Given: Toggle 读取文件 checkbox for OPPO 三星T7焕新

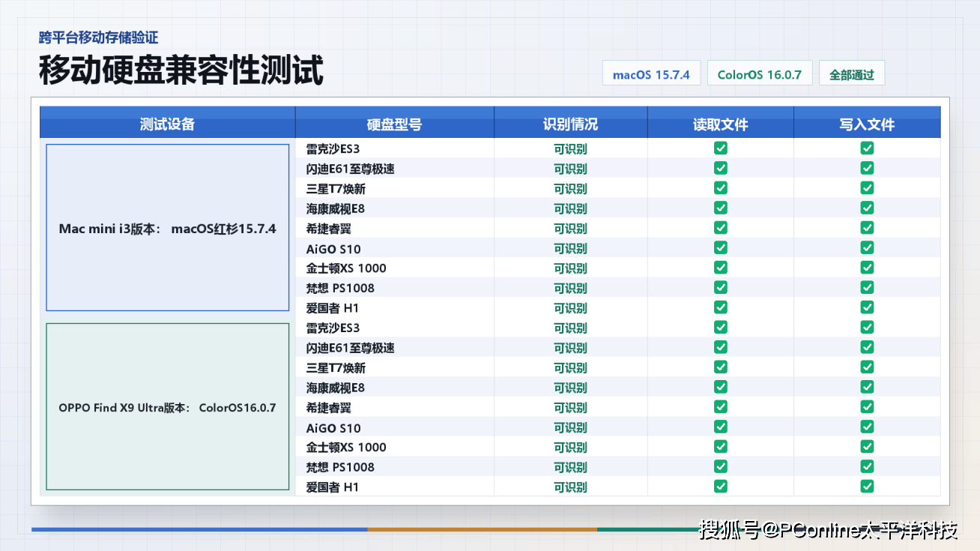Looking at the screenshot, I should click(721, 367).
